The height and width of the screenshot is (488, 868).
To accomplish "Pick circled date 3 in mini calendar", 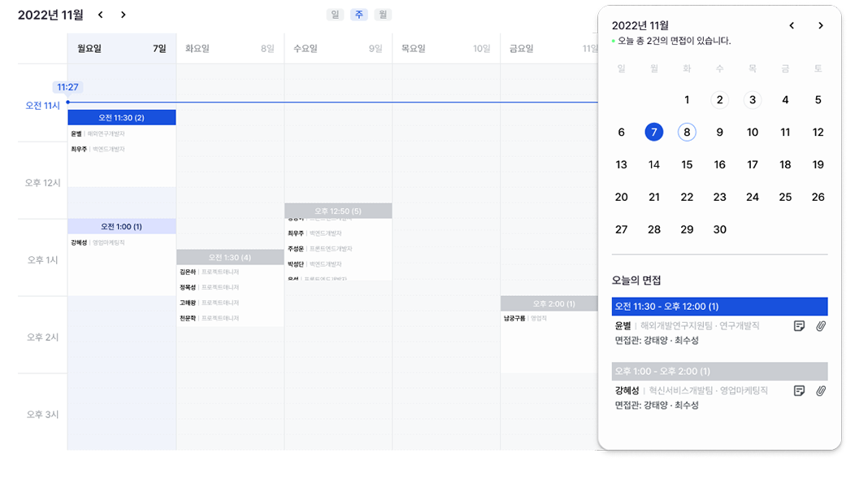I will tap(753, 100).
